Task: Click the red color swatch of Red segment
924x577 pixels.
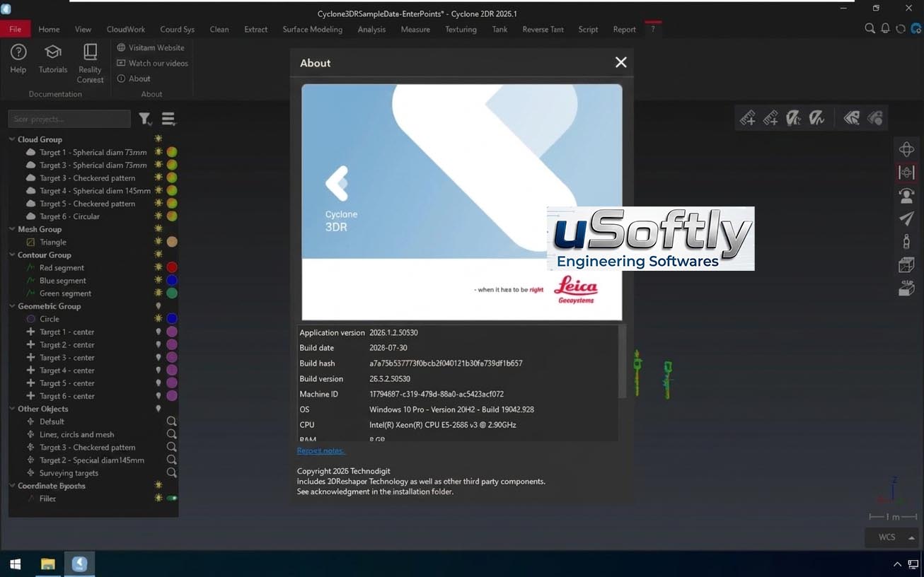Action: (171, 268)
